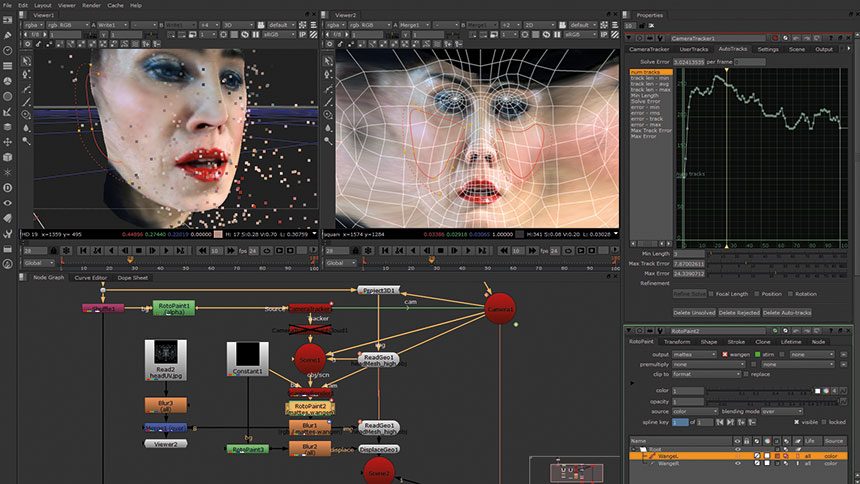Image resolution: width=860 pixels, height=484 pixels.
Task: Toggle visibility eye for WangeR layer
Action: point(737,465)
